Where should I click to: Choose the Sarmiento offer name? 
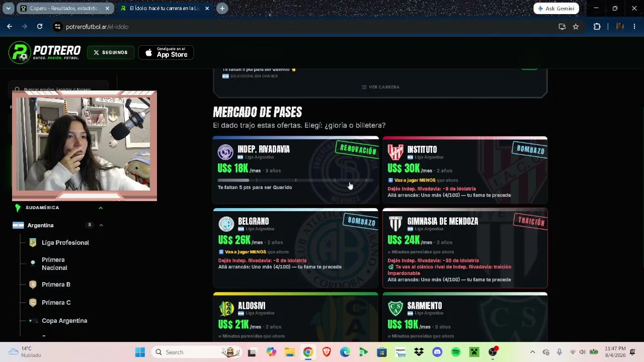(425, 306)
